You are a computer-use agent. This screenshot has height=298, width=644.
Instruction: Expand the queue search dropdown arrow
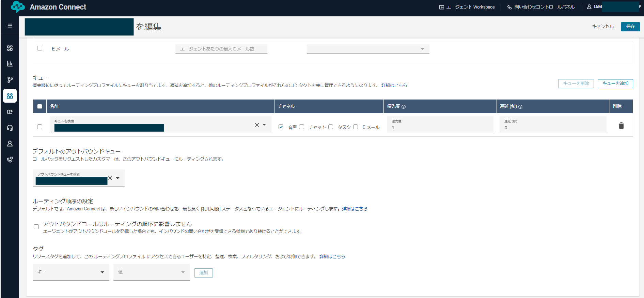point(264,125)
